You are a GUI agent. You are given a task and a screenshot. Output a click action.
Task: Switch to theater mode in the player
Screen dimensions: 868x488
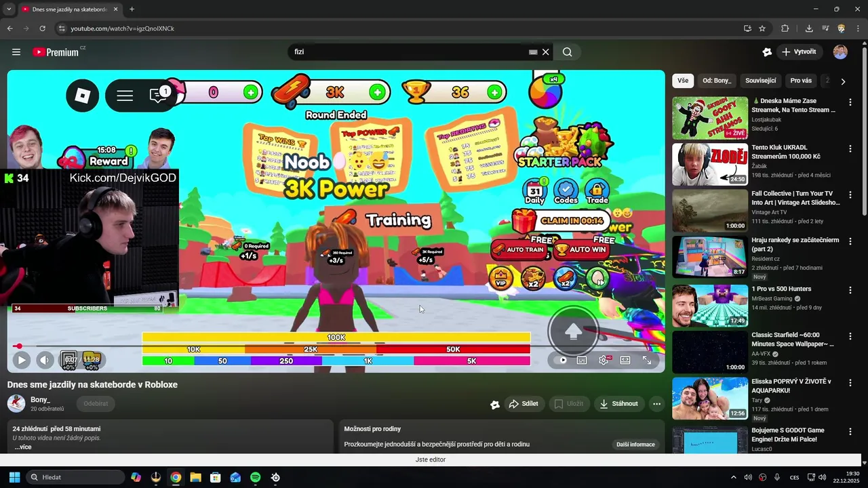tap(625, 361)
